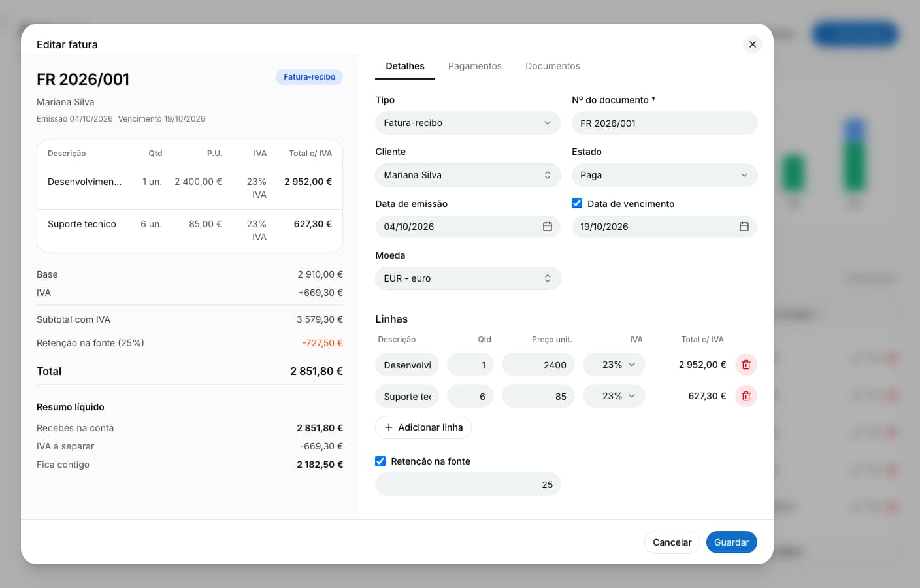Click the Mariana Silva name in preview
The image size is (920, 588).
(65, 102)
